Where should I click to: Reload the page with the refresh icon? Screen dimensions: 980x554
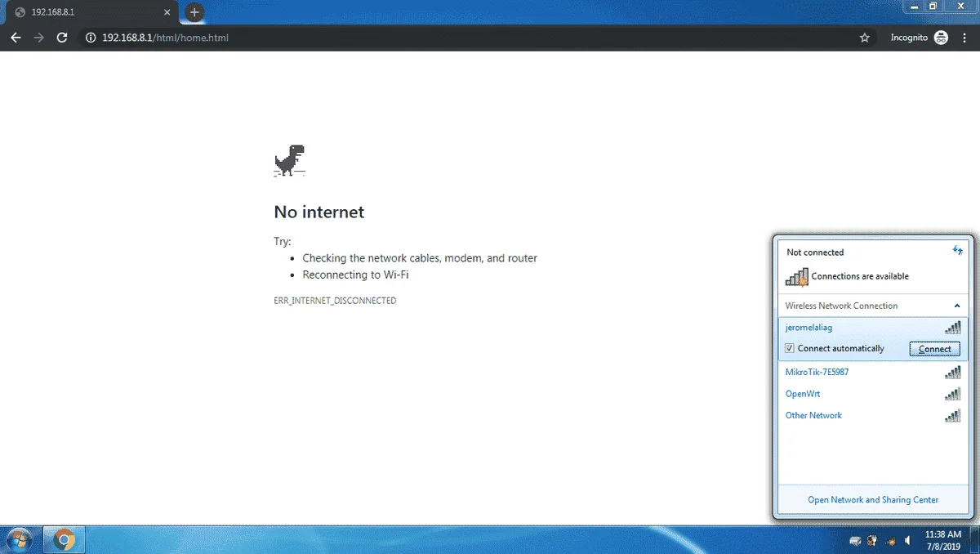[x=62, y=38]
